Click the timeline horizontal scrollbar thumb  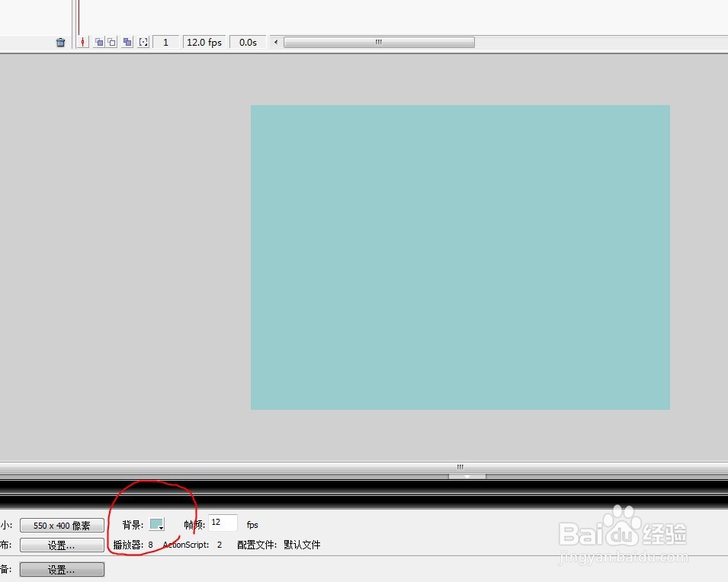[379, 42]
